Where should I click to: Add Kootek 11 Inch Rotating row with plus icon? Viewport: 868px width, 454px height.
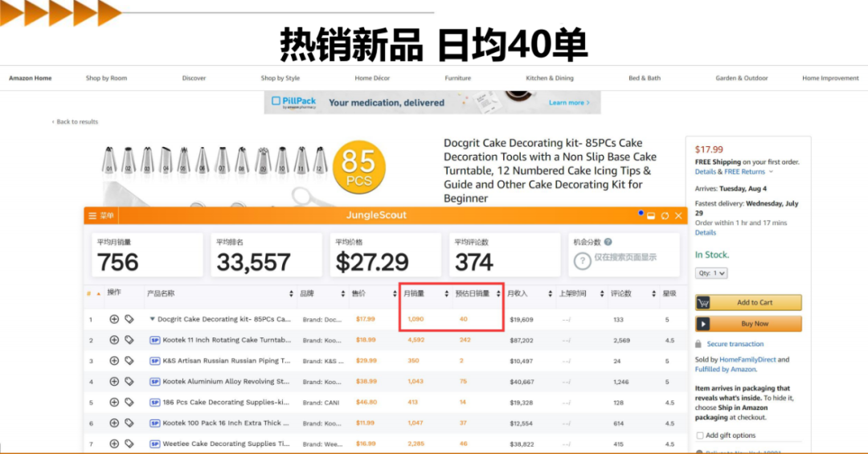[114, 340]
